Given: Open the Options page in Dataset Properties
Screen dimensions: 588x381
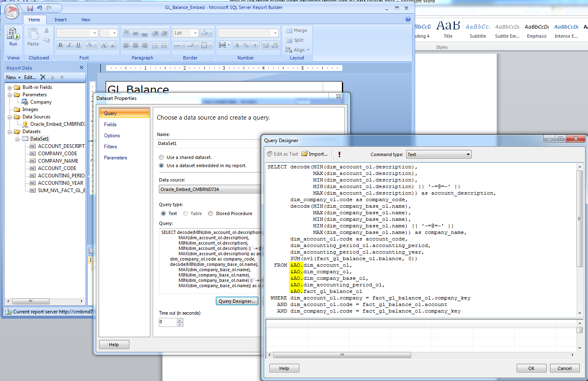Looking at the screenshot, I should click(124, 136).
